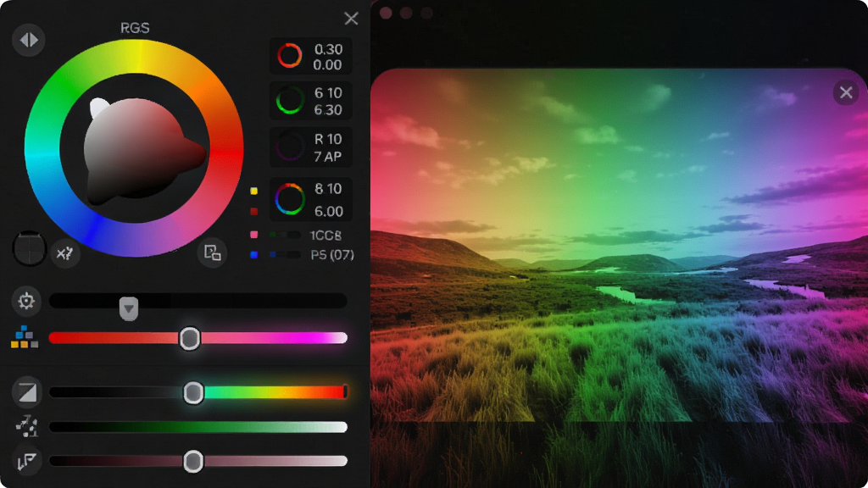Viewport: 868px width, 488px height.
Task: Click the triangle handle on the dark slider
Action: [129, 308]
